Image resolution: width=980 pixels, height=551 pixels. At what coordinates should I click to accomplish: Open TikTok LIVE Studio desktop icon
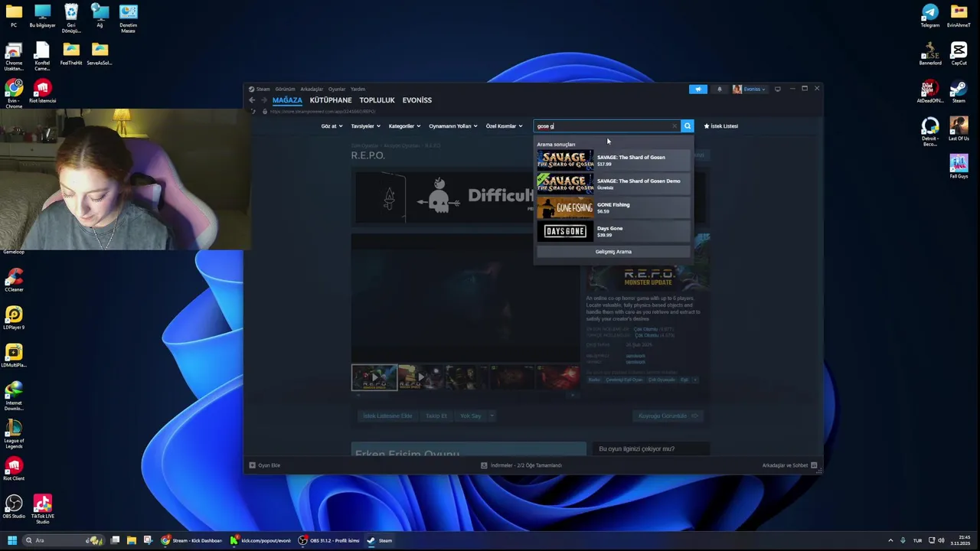[x=42, y=508]
